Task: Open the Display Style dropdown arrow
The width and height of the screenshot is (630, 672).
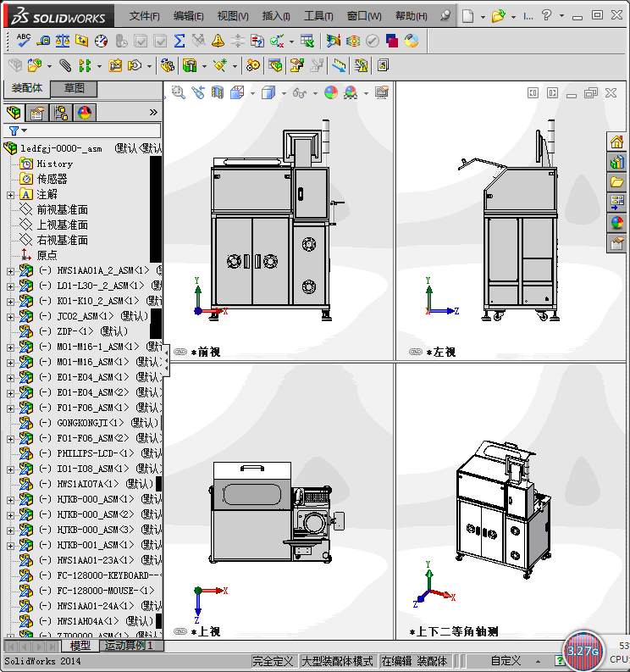Action: [x=284, y=93]
